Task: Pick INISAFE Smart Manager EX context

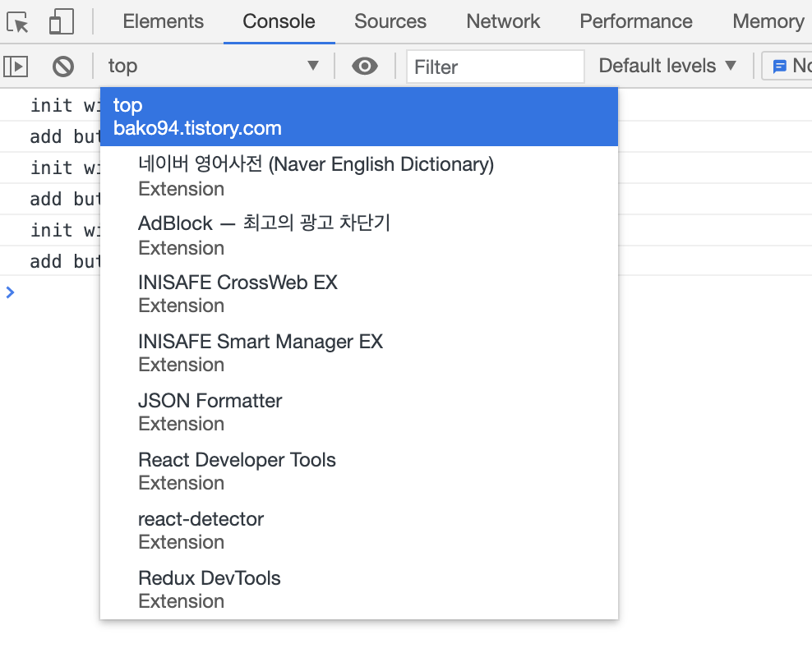Action: [359, 353]
